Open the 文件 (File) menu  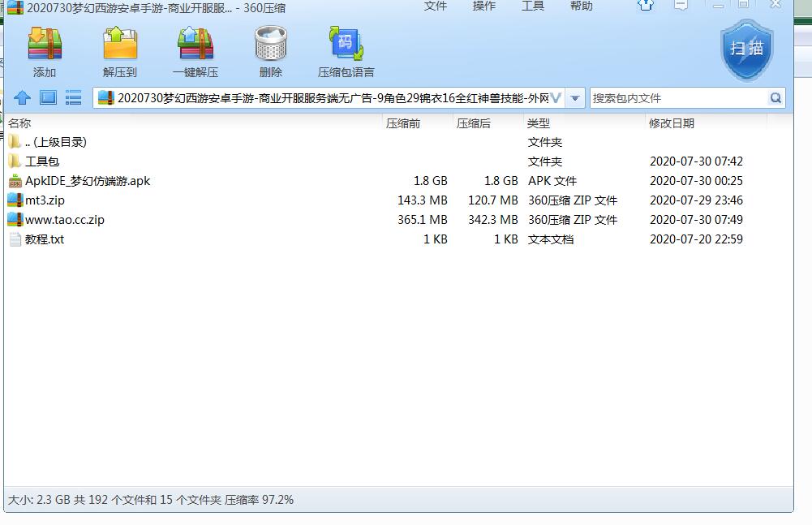coord(436,6)
